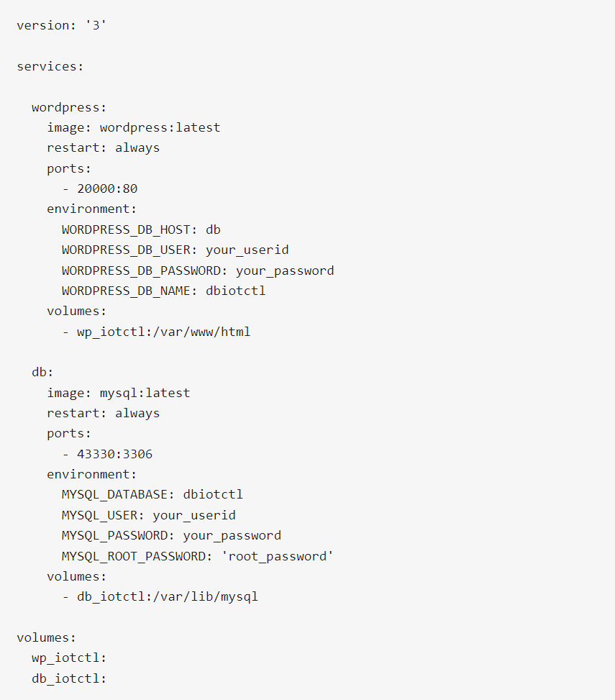Screen dimensions: 615x700
Task: Click the top-level volumes key
Action: [x=47, y=637]
